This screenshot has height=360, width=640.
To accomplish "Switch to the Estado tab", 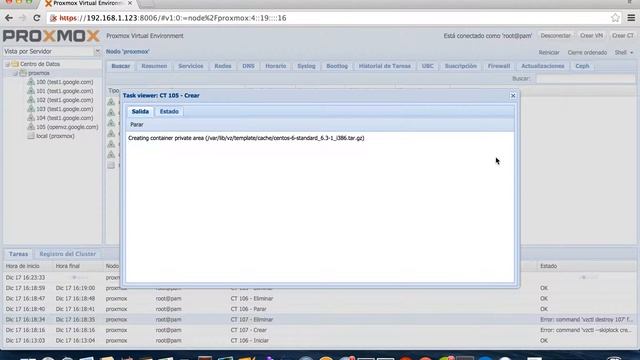I will pyautogui.click(x=169, y=111).
